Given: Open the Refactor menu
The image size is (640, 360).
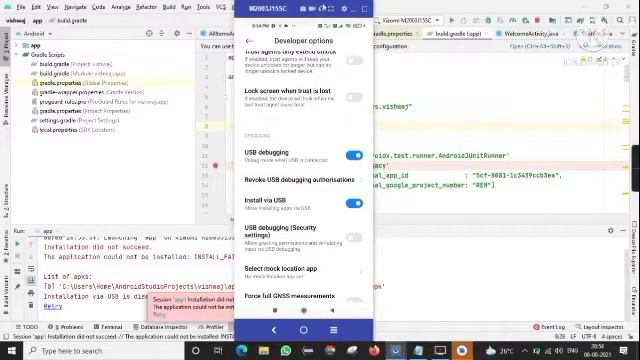Looking at the screenshot, I should 146,7.
